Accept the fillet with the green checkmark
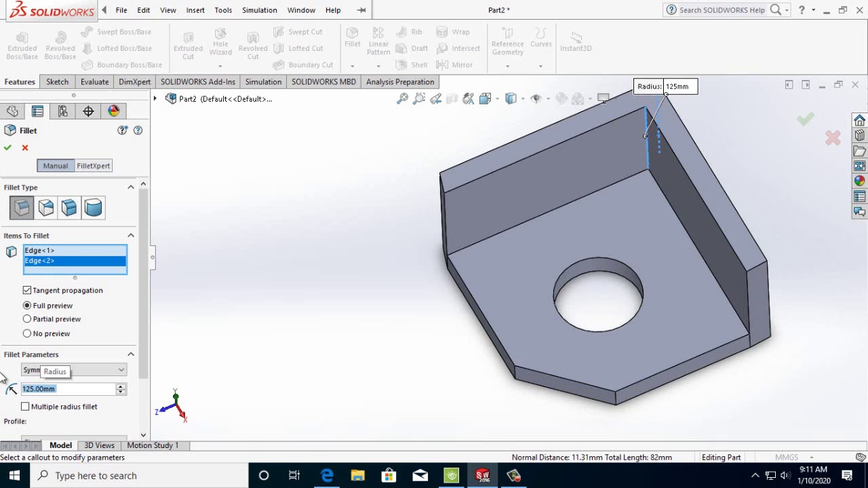The height and width of the screenshot is (488, 868). click(7, 148)
